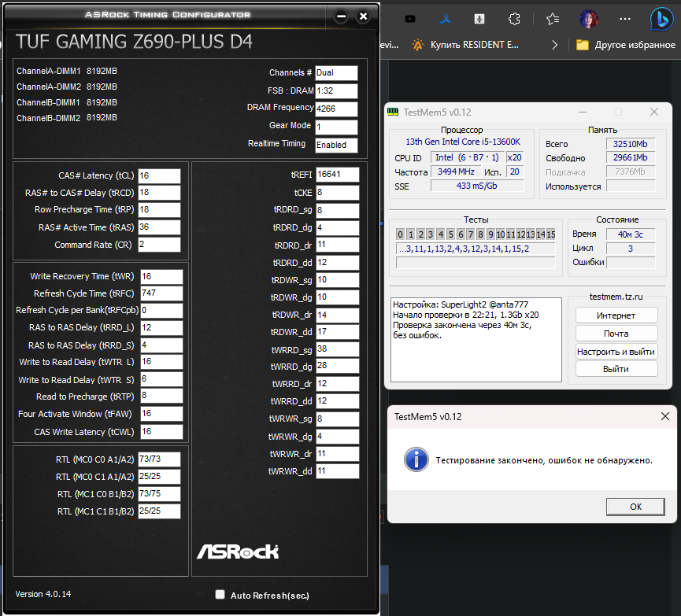Click the CAS# Latency (tCL) field
Screen dimensions: 681x616
[159, 175]
